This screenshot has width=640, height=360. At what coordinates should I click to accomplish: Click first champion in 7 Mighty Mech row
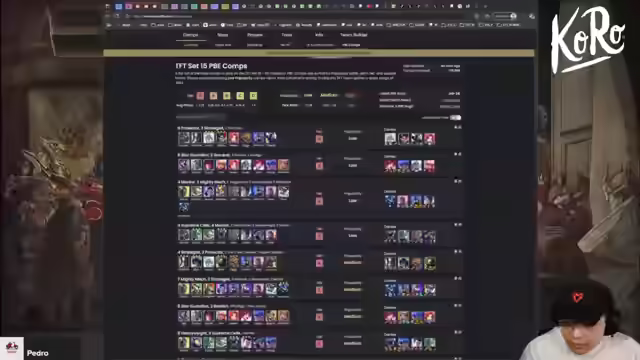[x=184, y=289]
